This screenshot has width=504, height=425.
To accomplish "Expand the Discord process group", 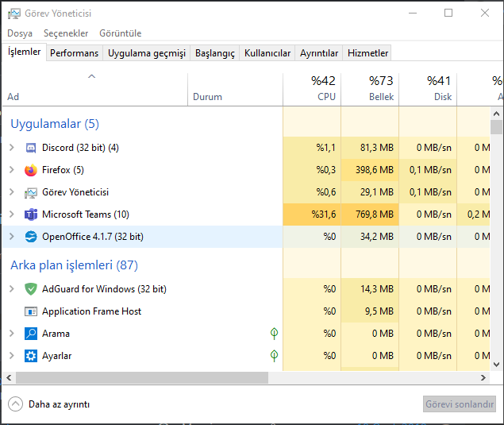I will point(12,148).
